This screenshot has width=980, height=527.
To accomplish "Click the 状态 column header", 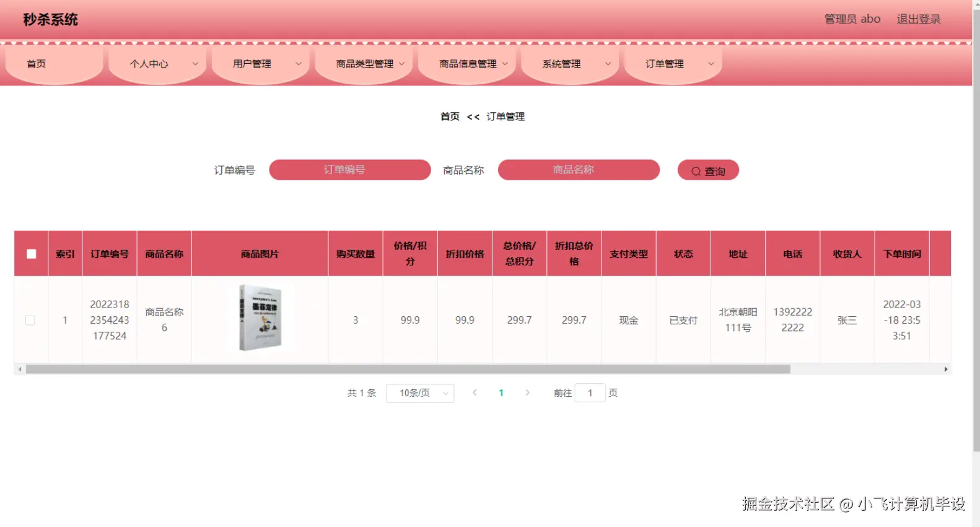I will [x=683, y=254].
